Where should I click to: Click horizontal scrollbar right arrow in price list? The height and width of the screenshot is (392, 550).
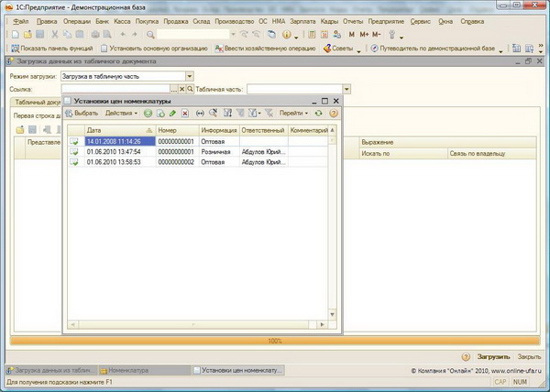322,325
